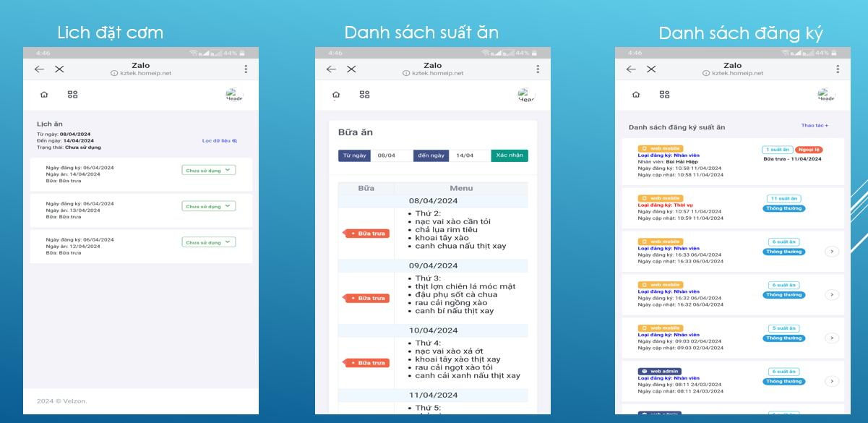Open Chưa sử dụng dropdown for 12/04/2024
Viewport: 868px width, 423px height.
(208, 242)
